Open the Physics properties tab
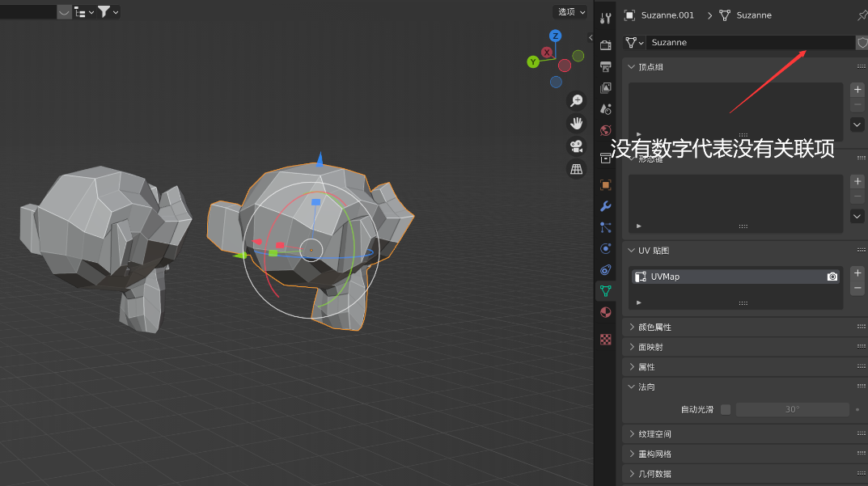Screen dimensions: 868x486 [x=606, y=248]
